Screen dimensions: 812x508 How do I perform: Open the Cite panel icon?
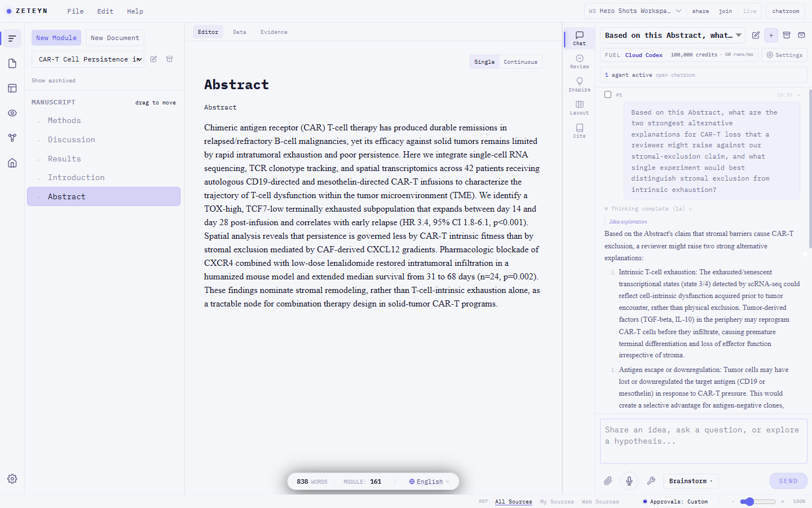point(580,131)
